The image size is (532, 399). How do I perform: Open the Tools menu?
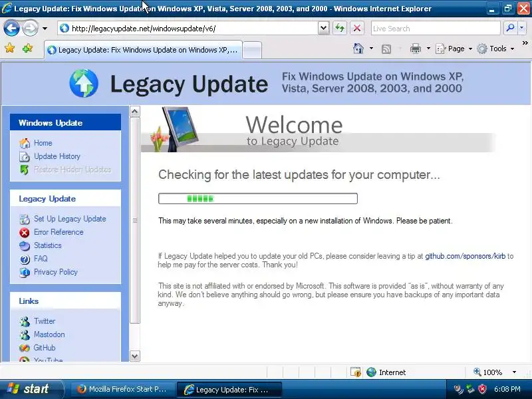[x=495, y=49]
